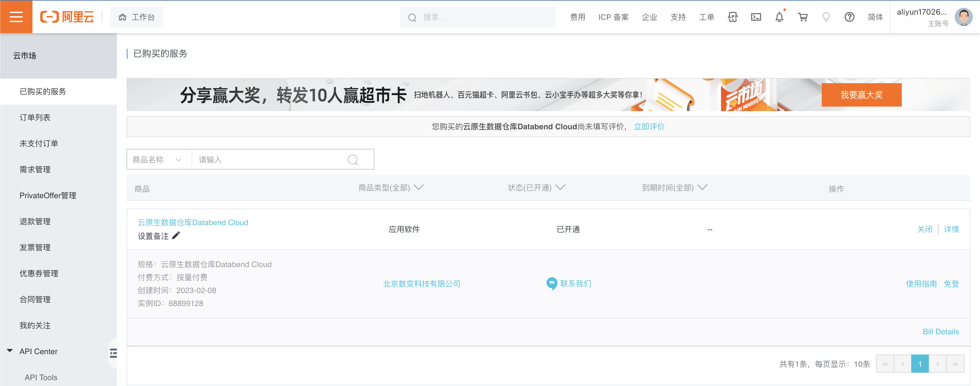Open the 详情 action link

click(x=951, y=229)
